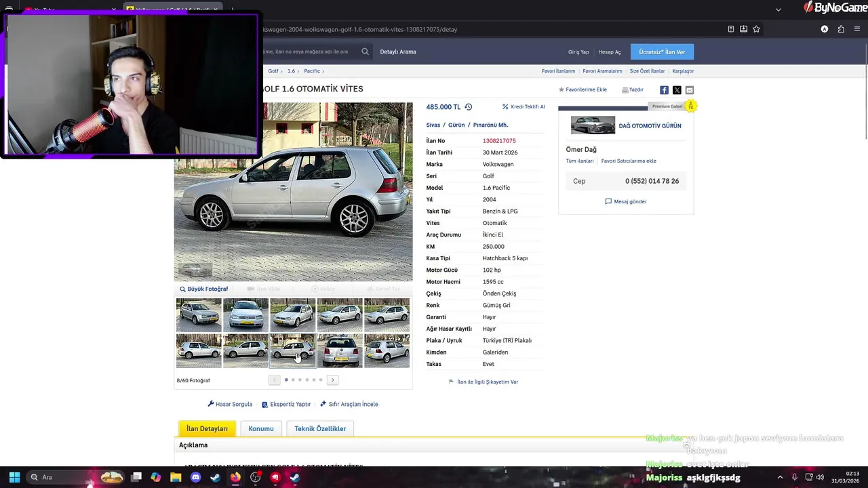Click the Dağ Otomotiv store logo image
This screenshot has height=488, width=868.
coord(593,125)
